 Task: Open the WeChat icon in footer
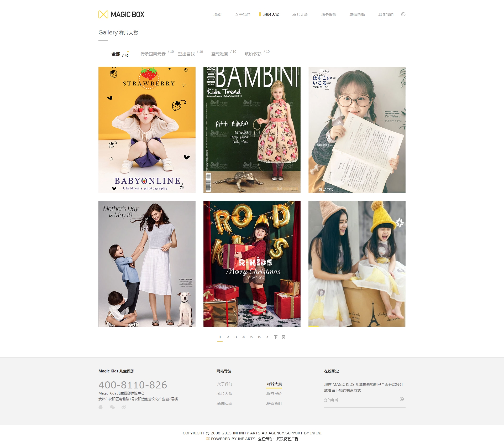[112, 407]
